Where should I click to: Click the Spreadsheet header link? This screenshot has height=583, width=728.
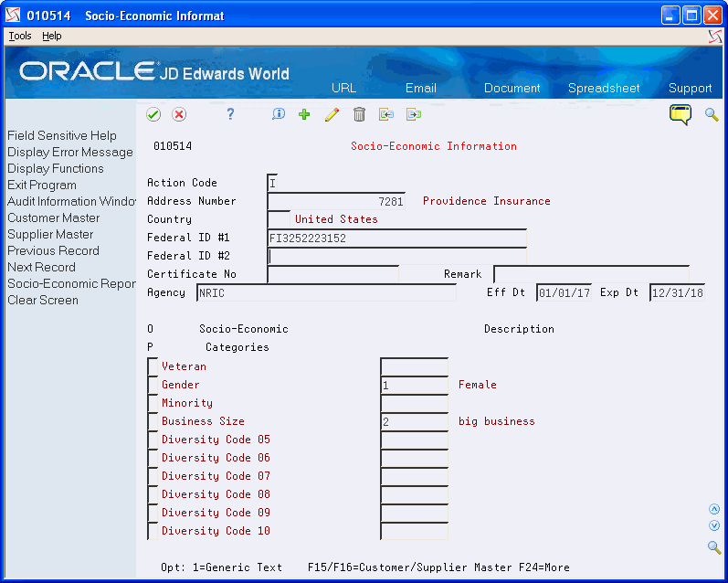pyautogui.click(x=604, y=88)
